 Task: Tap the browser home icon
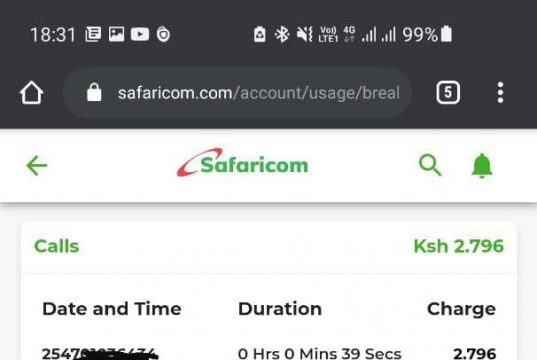point(32,92)
